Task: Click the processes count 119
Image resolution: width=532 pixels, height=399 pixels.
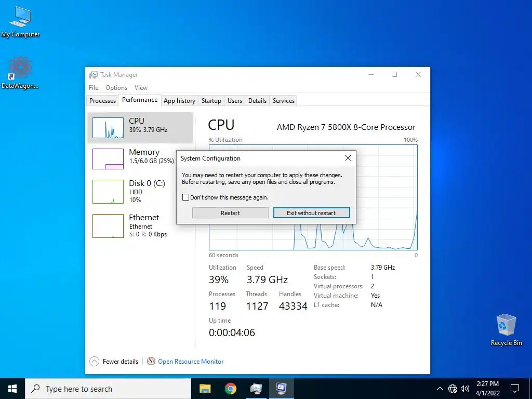Action: pos(218,306)
